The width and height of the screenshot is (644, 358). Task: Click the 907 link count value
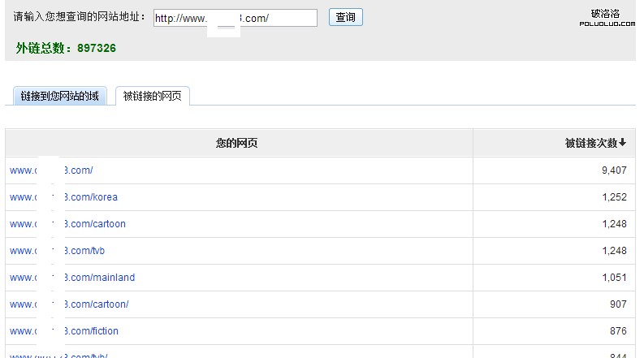[618, 304]
